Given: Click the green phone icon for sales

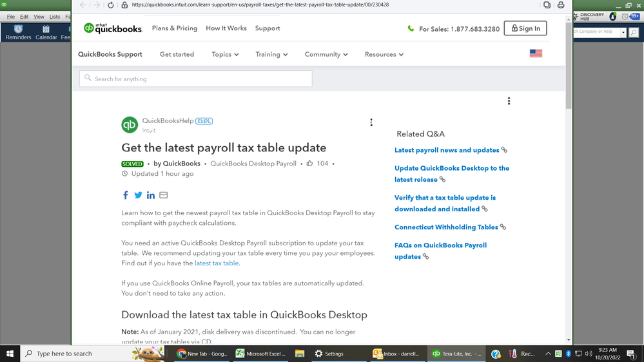Looking at the screenshot, I should [x=411, y=28].
